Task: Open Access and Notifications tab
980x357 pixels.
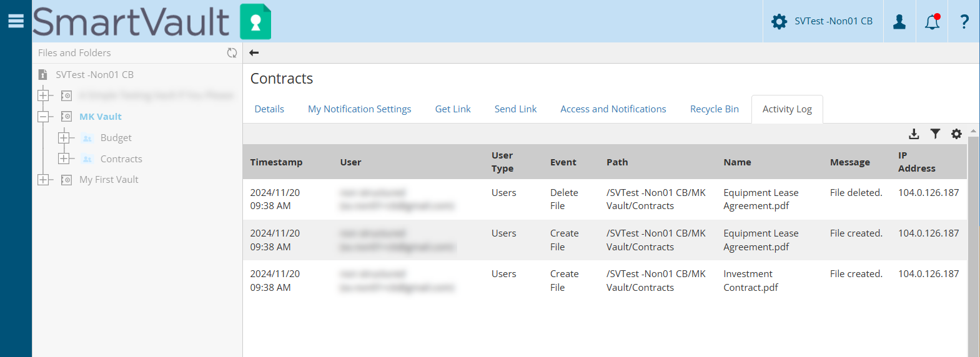Action: pyautogui.click(x=613, y=109)
